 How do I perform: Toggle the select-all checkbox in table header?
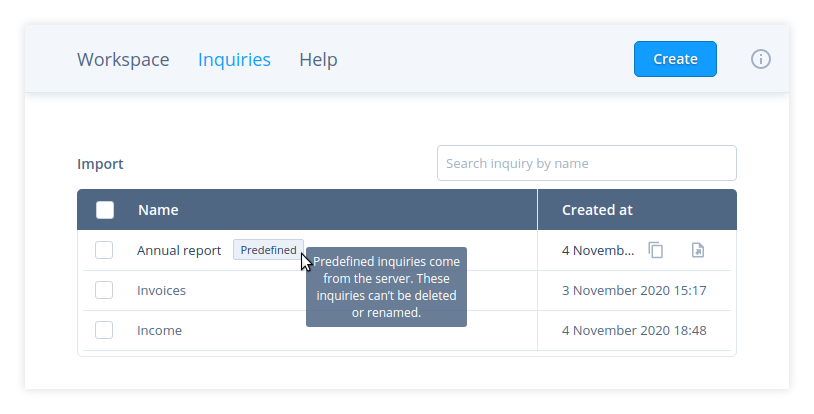point(105,210)
